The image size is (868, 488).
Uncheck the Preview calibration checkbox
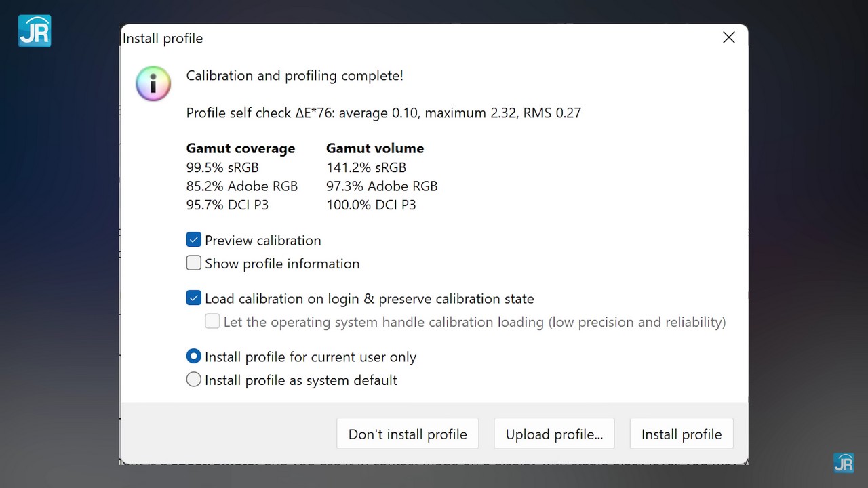pyautogui.click(x=194, y=240)
